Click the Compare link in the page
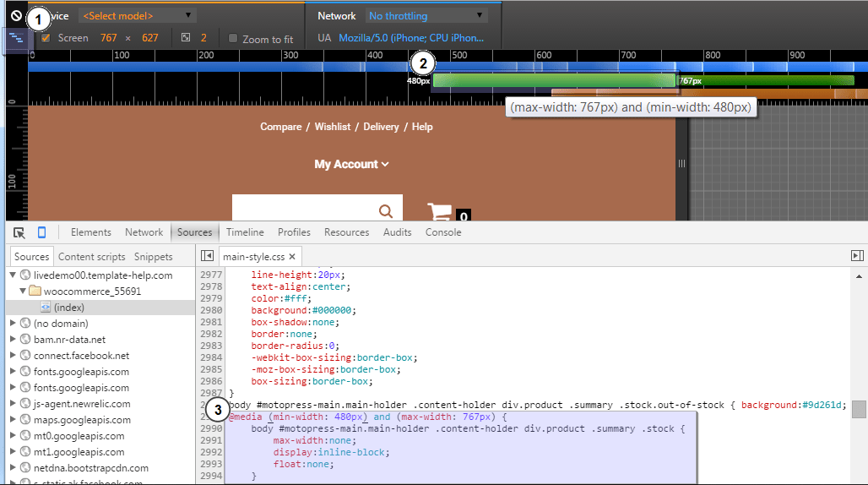The width and height of the screenshot is (868, 485). (x=280, y=127)
